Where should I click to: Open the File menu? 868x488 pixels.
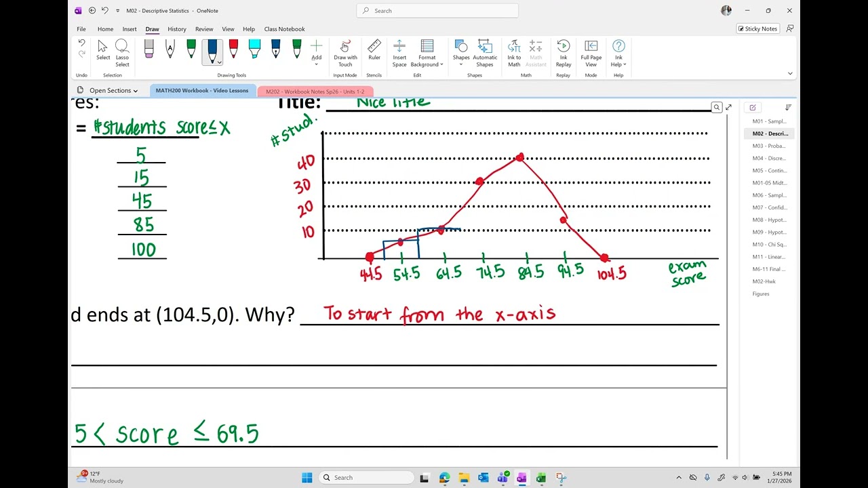coord(81,29)
